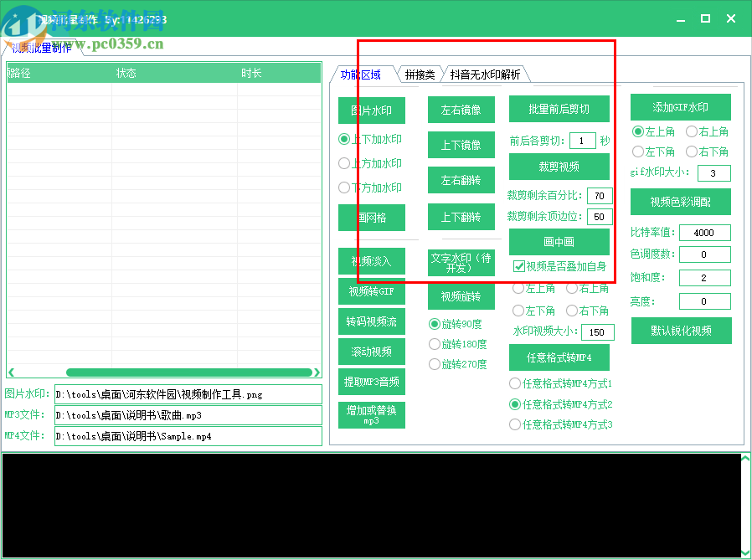Select 旋转180度 radio option
The height and width of the screenshot is (560, 752).
click(x=457, y=344)
